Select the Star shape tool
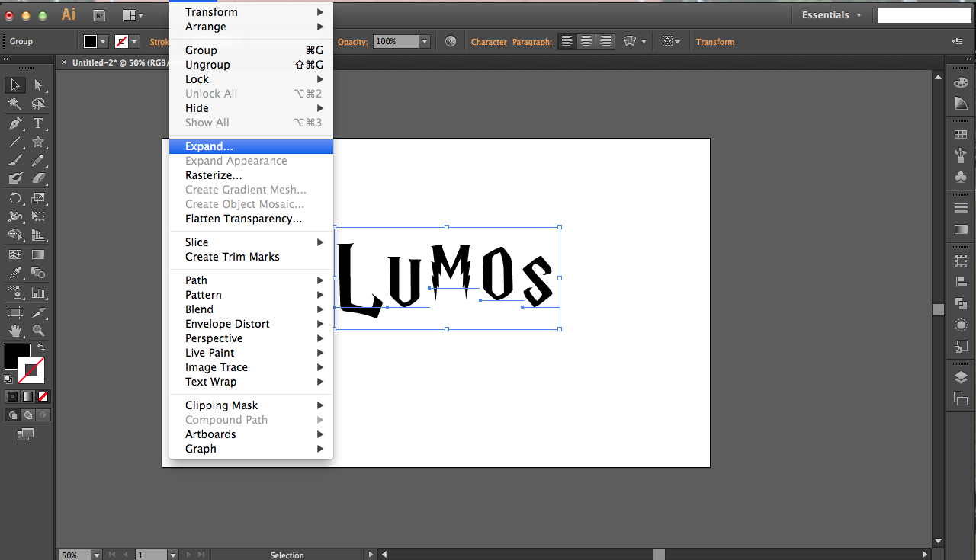 click(x=38, y=142)
